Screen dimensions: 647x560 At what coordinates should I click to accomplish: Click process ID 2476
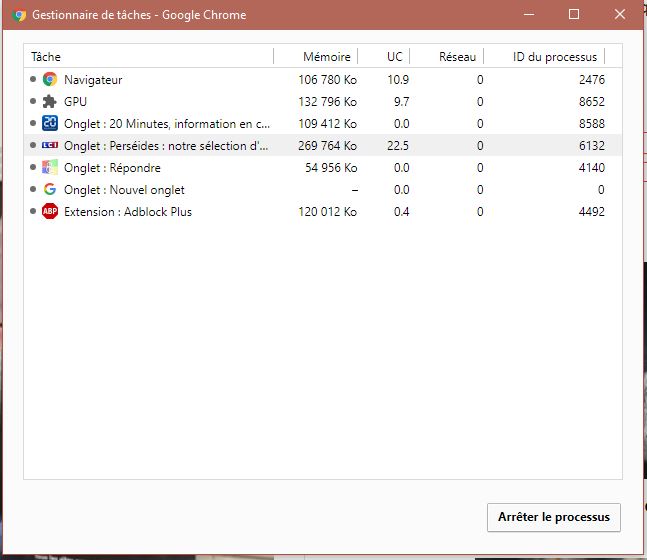592,79
